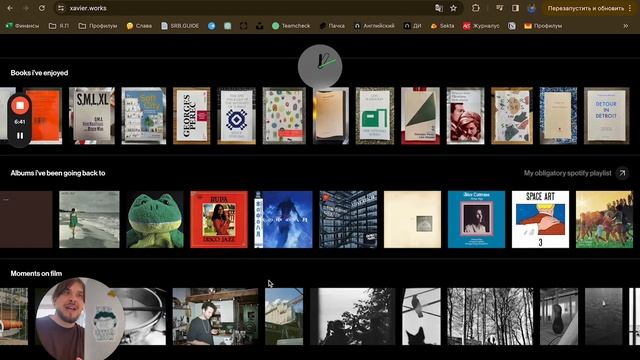
Task: Click the Moments on film heading
Action: pyautogui.click(x=36, y=273)
